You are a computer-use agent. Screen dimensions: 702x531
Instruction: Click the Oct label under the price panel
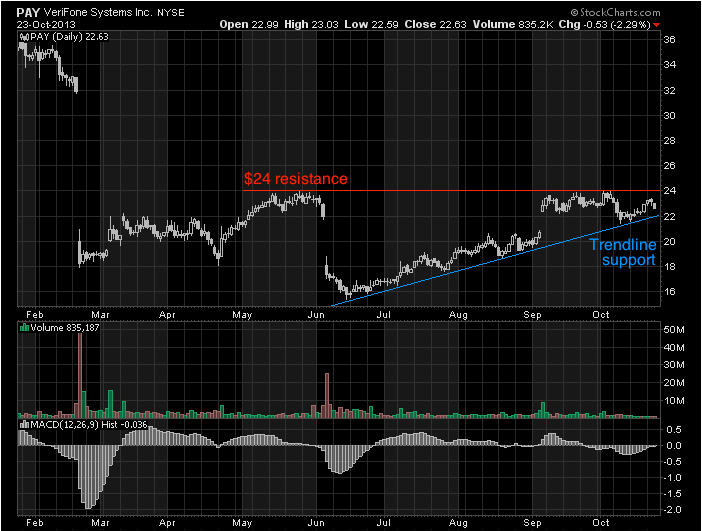601,315
